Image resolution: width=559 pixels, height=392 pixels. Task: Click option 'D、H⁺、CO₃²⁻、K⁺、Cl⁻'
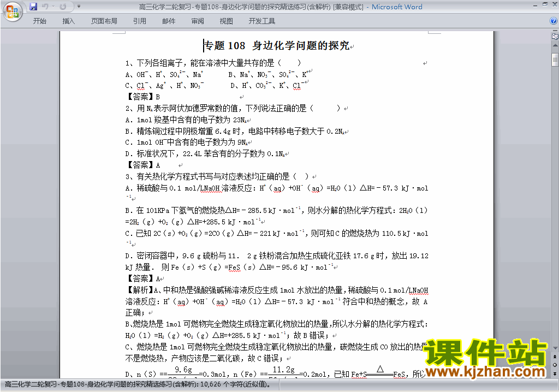pyautogui.click(x=267, y=86)
